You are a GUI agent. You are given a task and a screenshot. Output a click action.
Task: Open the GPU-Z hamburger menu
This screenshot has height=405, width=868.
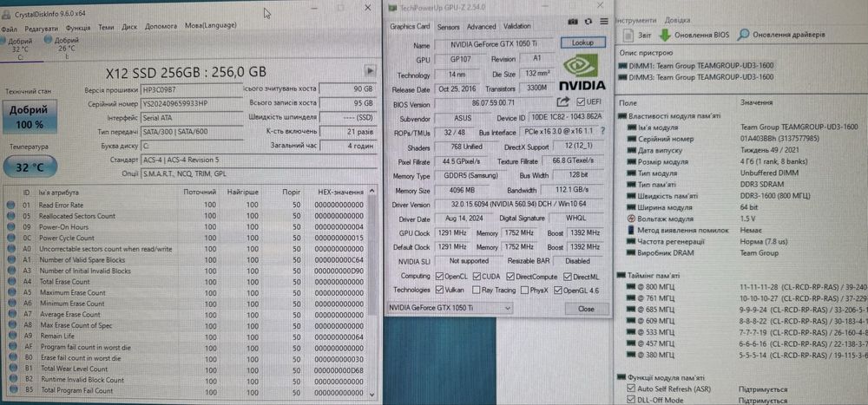tap(603, 21)
